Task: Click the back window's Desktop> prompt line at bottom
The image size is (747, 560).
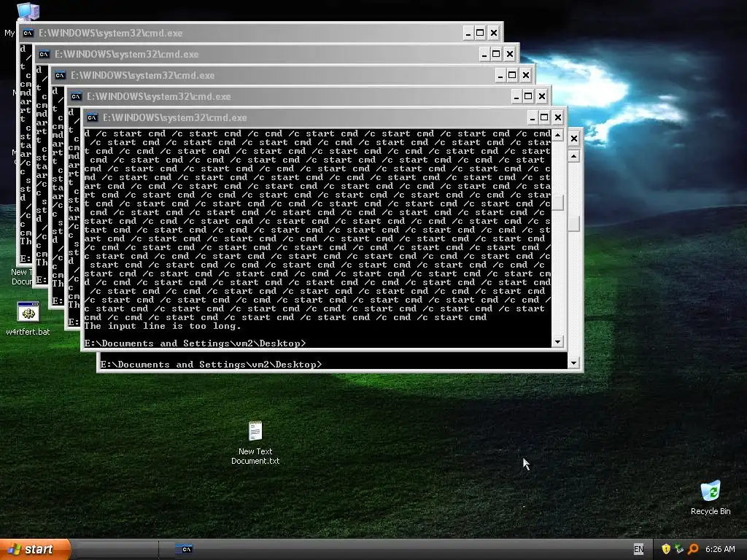Action: (211, 365)
